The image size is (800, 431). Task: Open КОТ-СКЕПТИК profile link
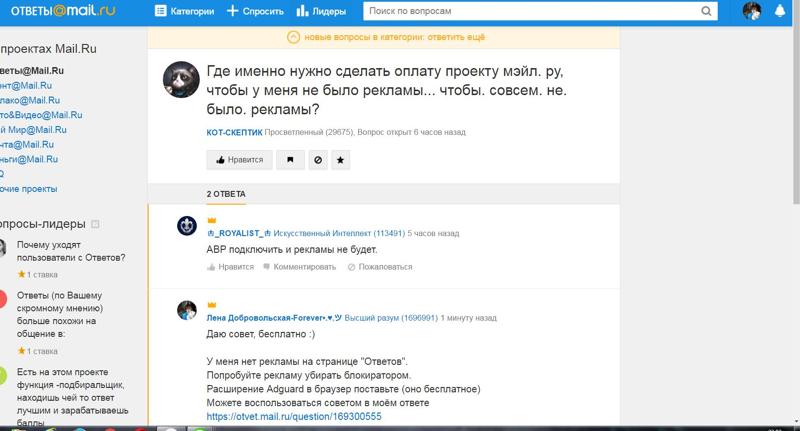(234, 132)
